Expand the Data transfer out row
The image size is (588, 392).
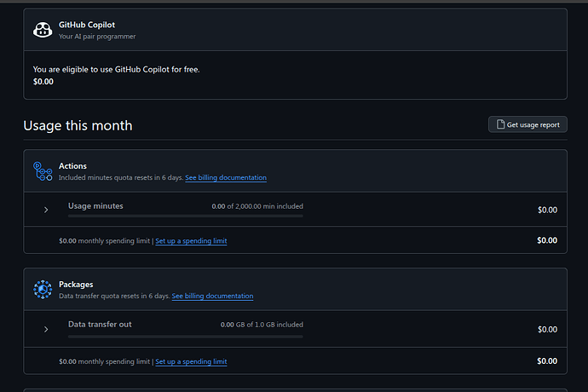coord(46,329)
